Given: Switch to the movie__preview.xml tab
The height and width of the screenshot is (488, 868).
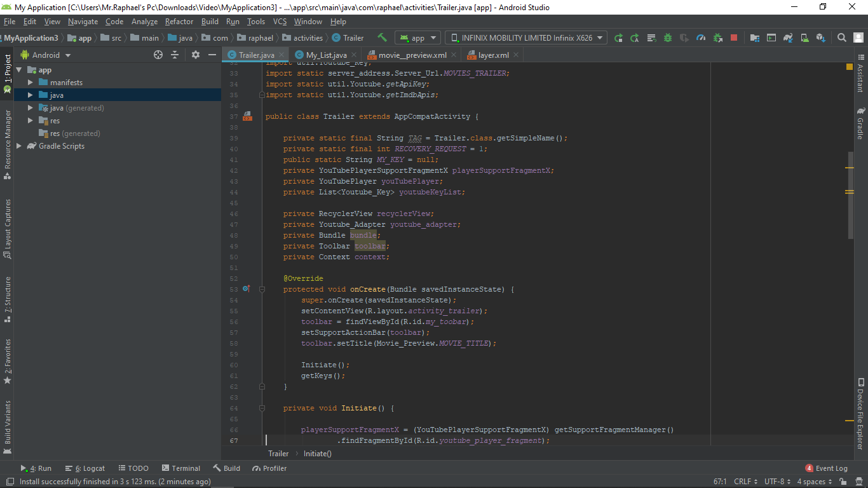Looking at the screenshot, I should (x=412, y=55).
